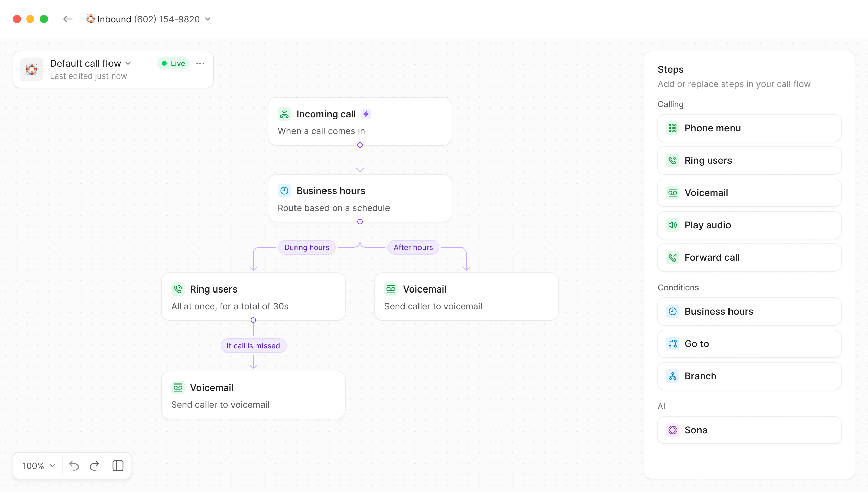Open the 100% zoom level dropdown
868x492 pixels.
click(x=38, y=466)
